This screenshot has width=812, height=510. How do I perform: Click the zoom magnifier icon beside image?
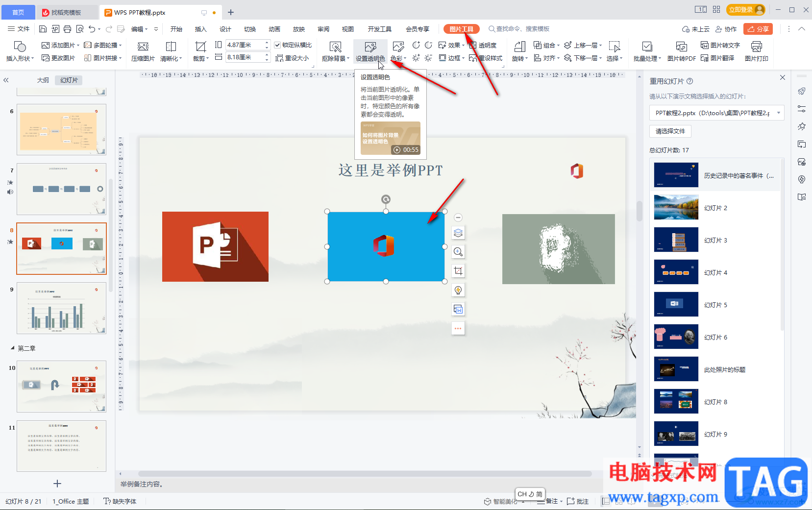[x=458, y=252]
